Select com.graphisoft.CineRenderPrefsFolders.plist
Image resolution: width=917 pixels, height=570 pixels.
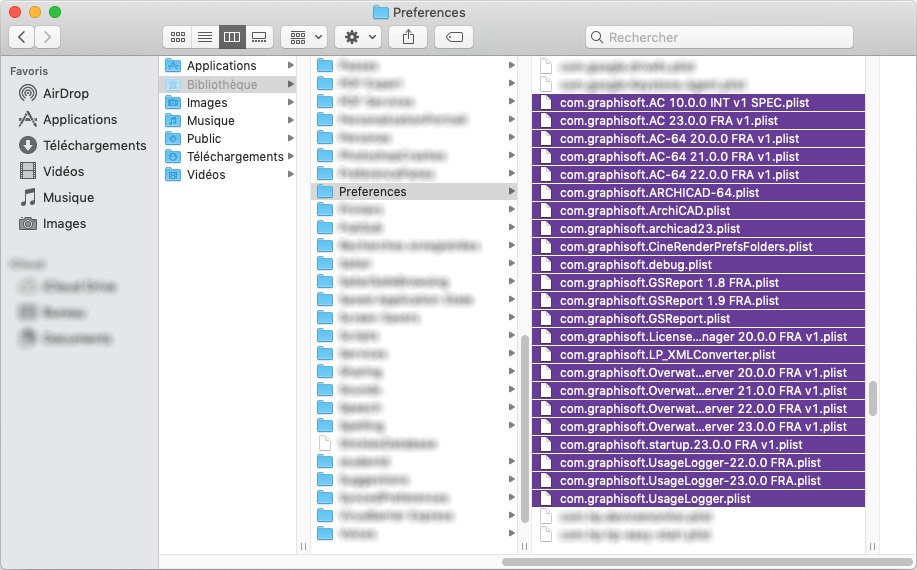tap(698, 247)
